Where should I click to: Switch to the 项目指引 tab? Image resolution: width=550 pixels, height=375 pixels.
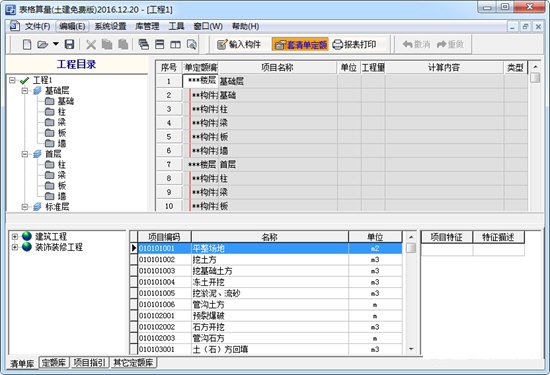tap(89, 363)
